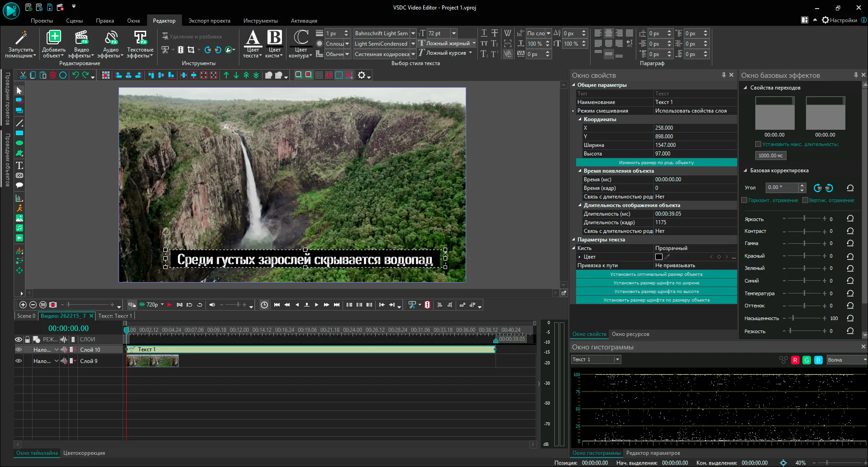Click the plus zoom-in timeline icon

point(23,305)
